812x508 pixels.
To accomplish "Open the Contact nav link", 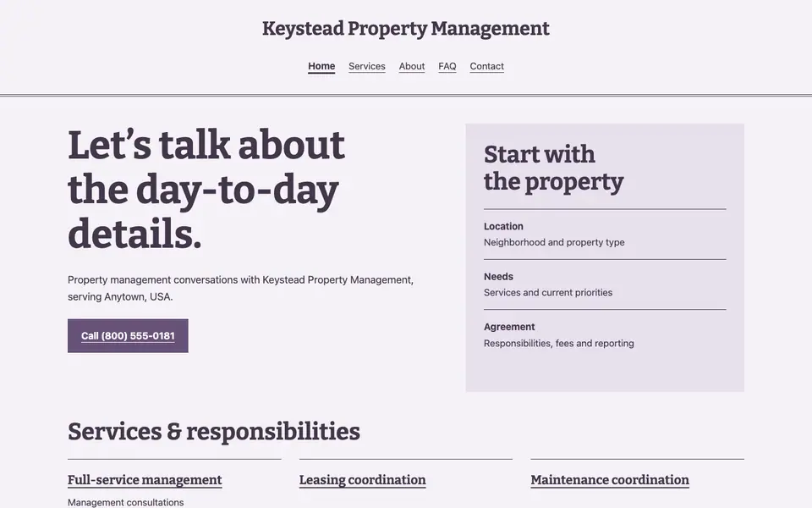I will (x=486, y=66).
